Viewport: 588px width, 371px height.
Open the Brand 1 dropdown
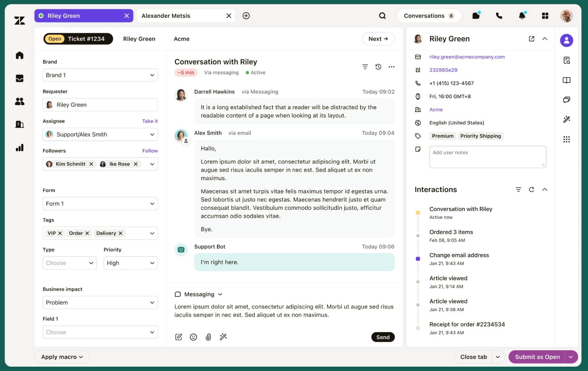[100, 75]
